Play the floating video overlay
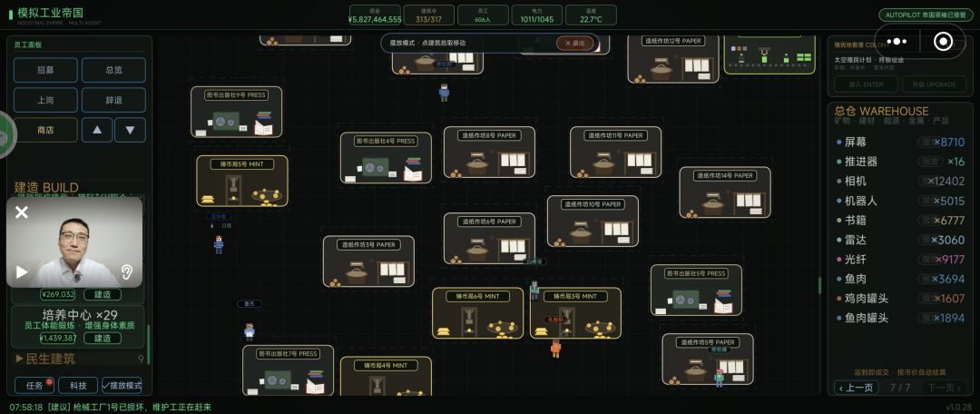Image resolution: width=980 pixels, height=414 pixels. [x=21, y=272]
